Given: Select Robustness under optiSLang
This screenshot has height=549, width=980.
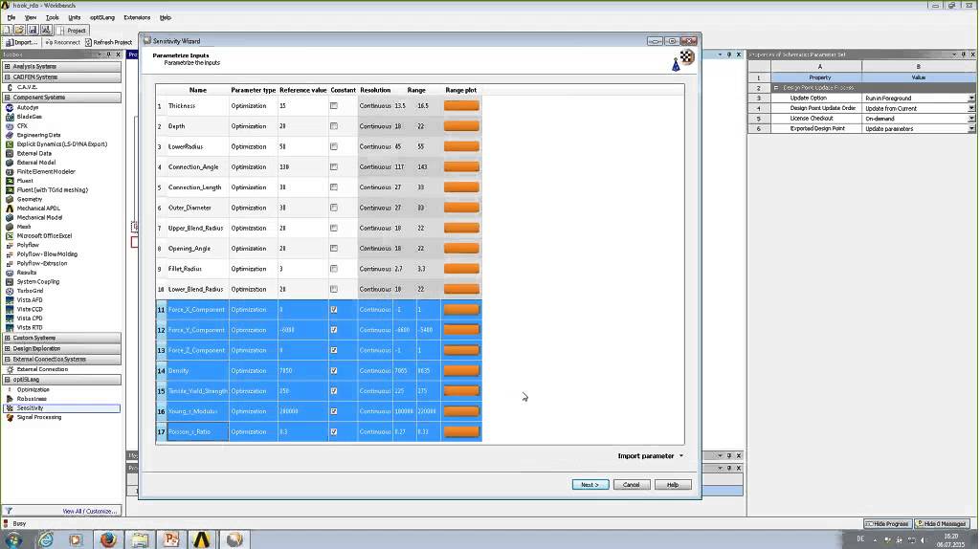Looking at the screenshot, I should point(32,399).
